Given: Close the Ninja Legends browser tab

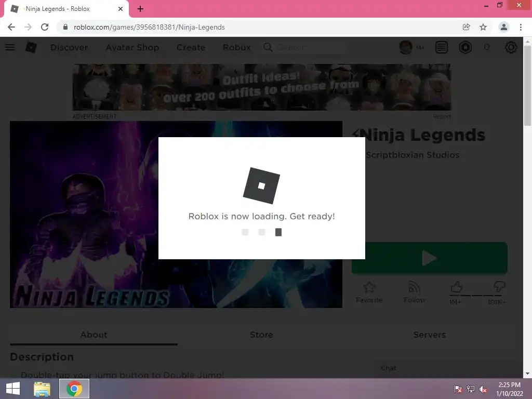Looking at the screenshot, I should pos(121,9).
